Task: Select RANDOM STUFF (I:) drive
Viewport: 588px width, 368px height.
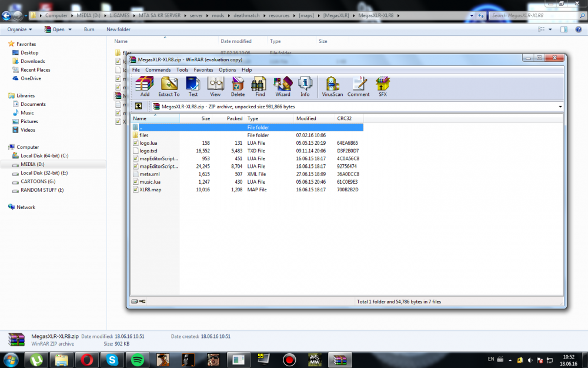Action: click(42, 190)
